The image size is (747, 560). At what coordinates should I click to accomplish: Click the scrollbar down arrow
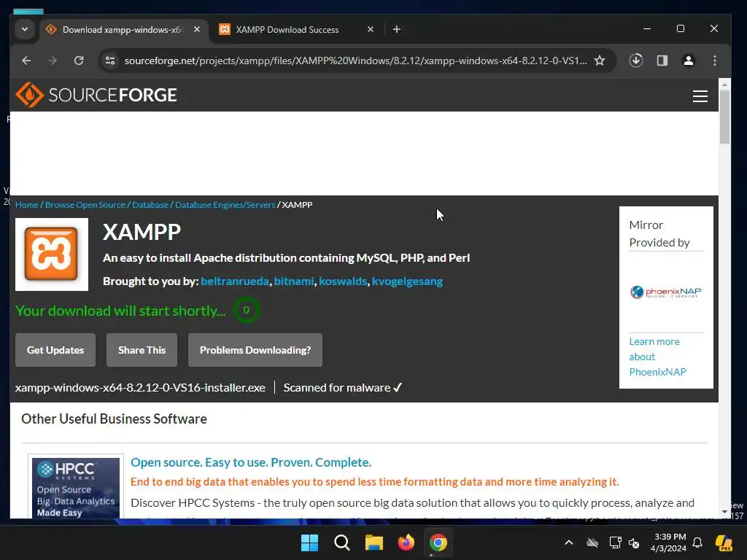(x=724, y=512)
